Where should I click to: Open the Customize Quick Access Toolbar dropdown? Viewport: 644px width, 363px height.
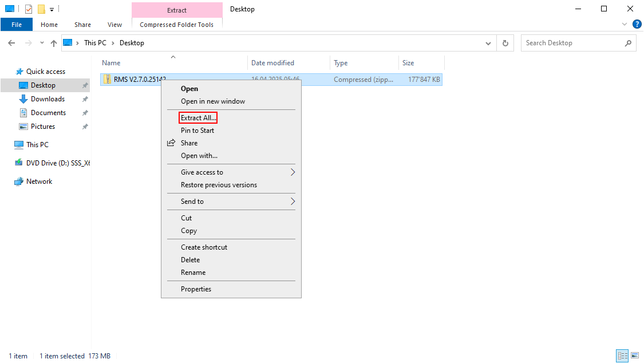[x=52, y=9]
